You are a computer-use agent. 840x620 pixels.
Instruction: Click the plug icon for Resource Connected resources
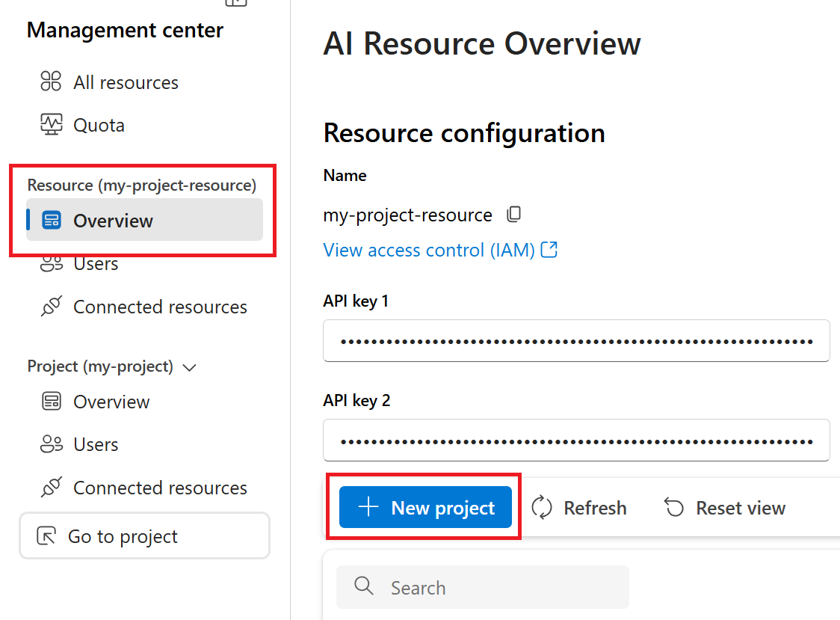point(52,306)
